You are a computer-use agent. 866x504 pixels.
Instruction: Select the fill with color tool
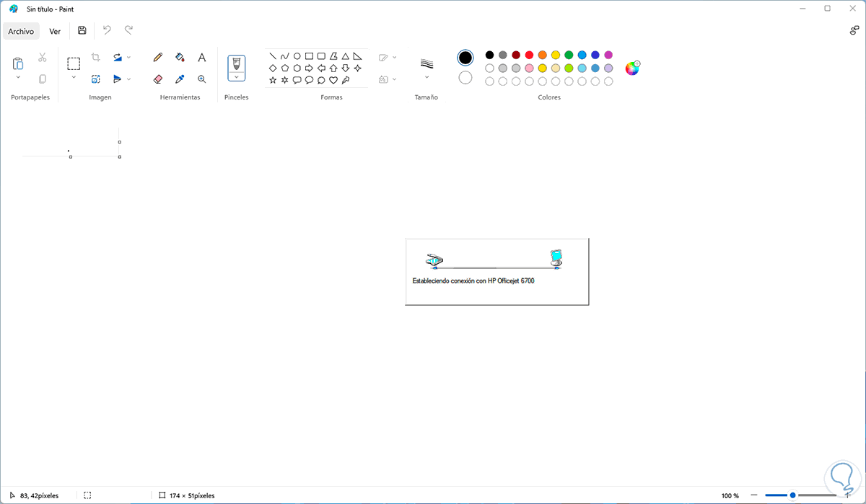(x=178, y=58)
